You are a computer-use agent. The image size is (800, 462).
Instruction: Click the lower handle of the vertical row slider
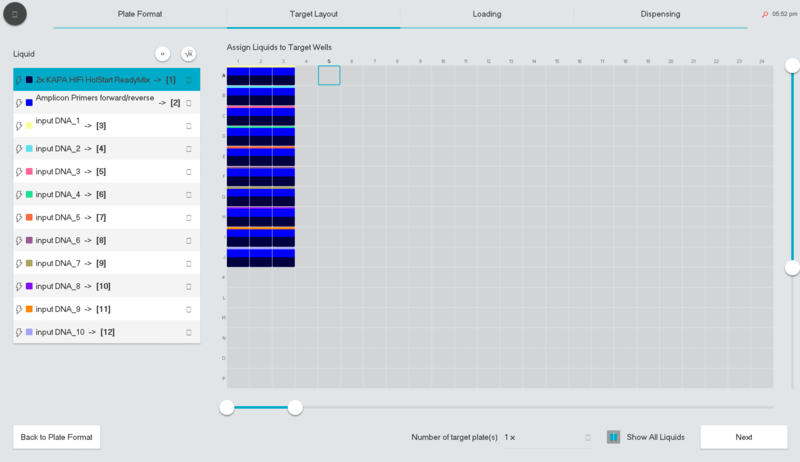(792, 268)
